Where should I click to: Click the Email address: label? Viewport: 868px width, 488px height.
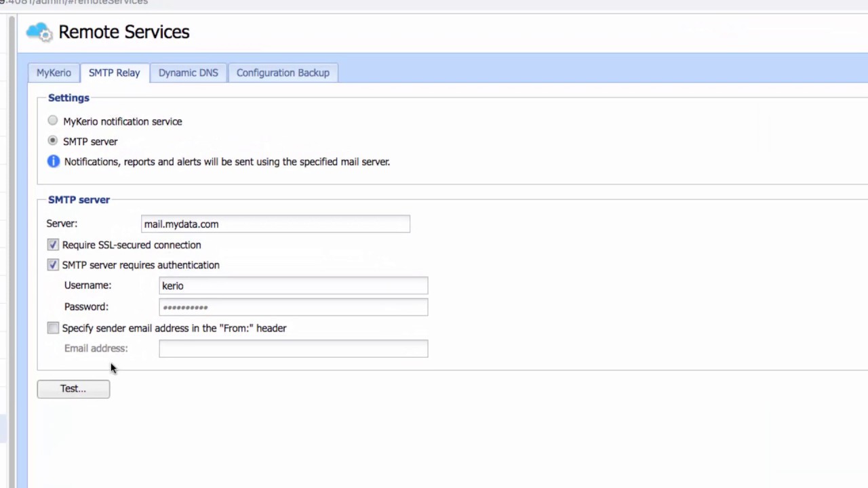click(96, 348)
